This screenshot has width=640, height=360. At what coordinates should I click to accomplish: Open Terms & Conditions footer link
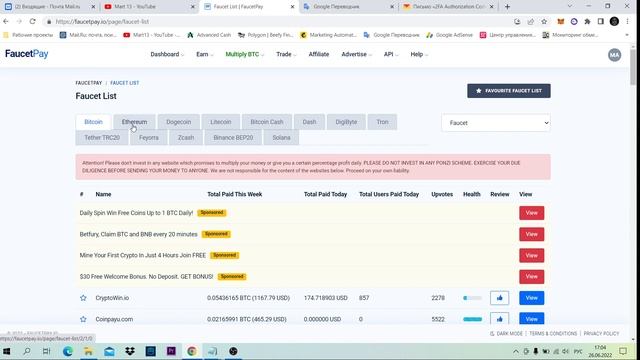(553, 333)
